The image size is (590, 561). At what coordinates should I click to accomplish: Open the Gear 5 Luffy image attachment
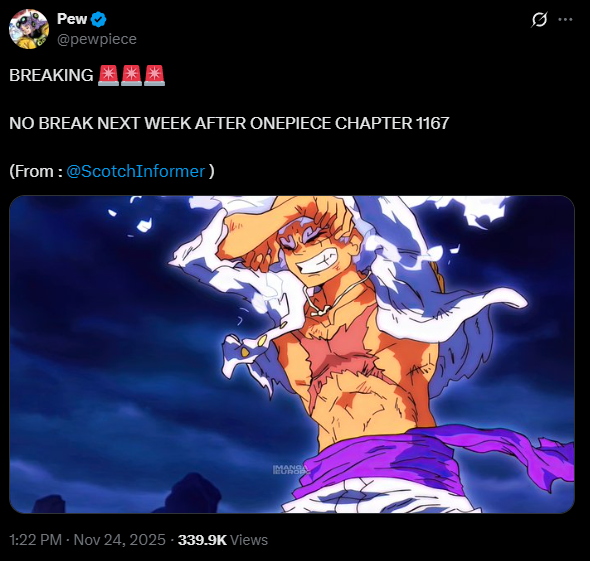(x=292, y=354)
